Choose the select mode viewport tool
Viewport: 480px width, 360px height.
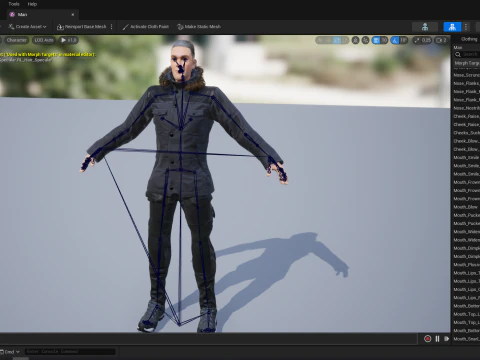coord(320,40)
